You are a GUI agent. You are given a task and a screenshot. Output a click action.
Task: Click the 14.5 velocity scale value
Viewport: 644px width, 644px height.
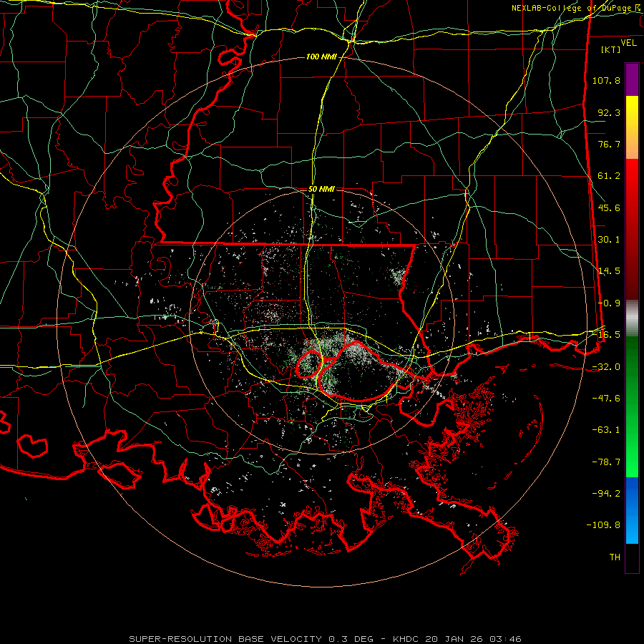click(609, 271)
